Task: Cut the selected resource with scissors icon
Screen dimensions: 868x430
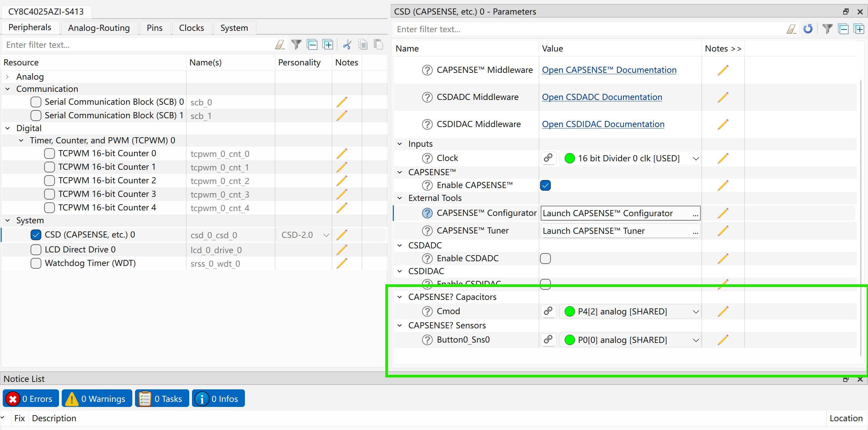Action: click(x=347, y=45)
